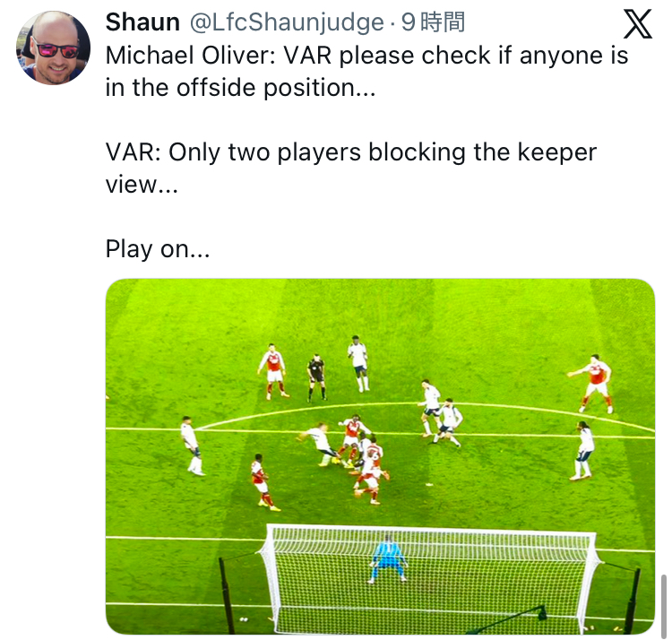672x640 pixels.
Task: Click the 'Play on...' text line
Action: pos(158,249)
